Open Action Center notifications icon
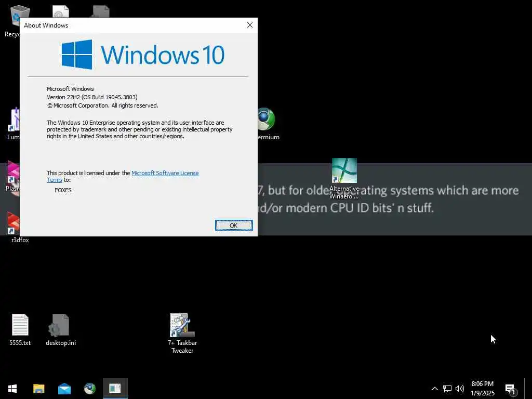The width and height of the screenshot is (532, 399). click(511, 389)
